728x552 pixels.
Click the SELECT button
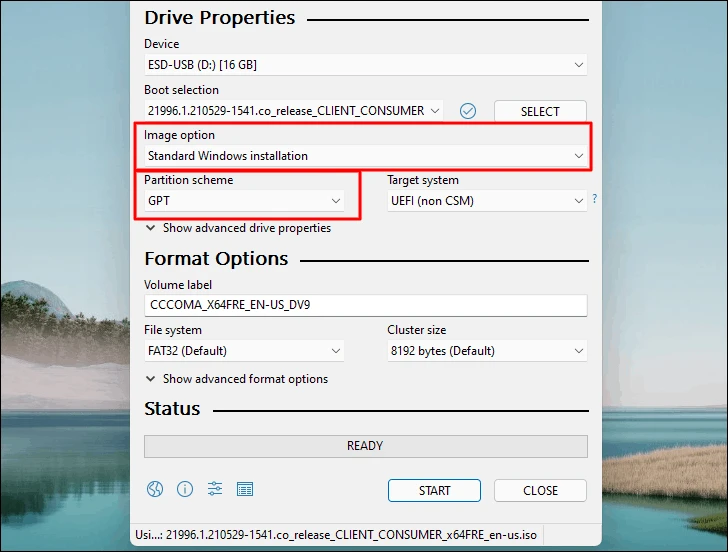tap(540, 111)
